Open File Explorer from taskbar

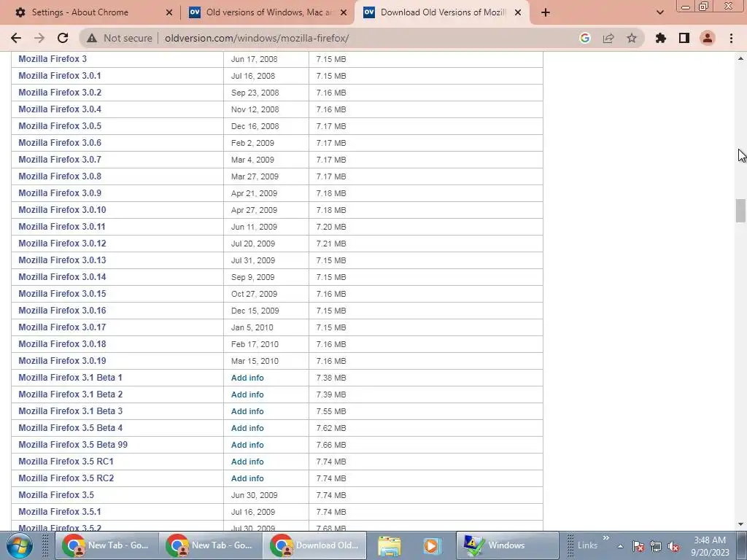[390, 545]
